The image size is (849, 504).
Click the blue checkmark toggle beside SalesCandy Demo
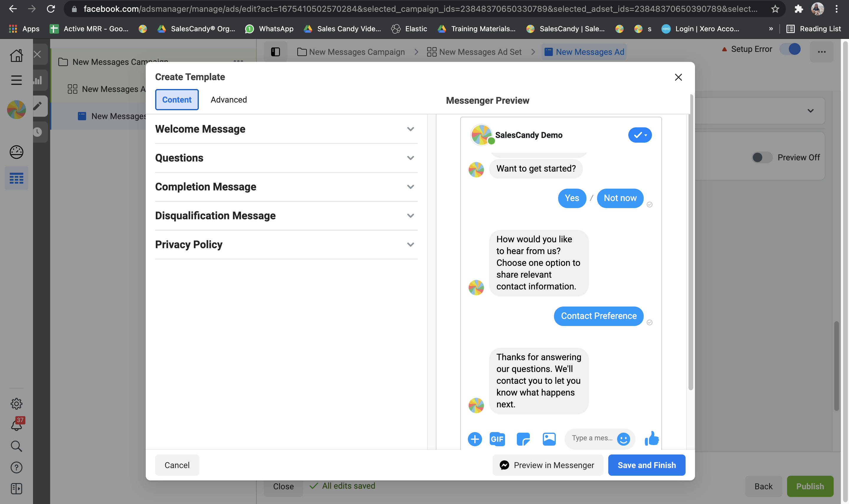click(640, 135)
